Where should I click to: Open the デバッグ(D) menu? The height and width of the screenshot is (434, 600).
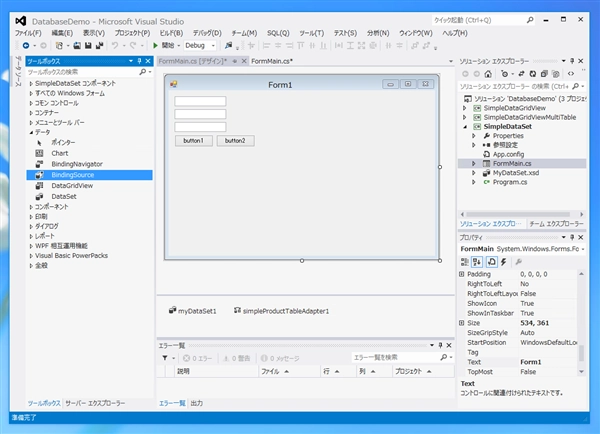point(207,33)
